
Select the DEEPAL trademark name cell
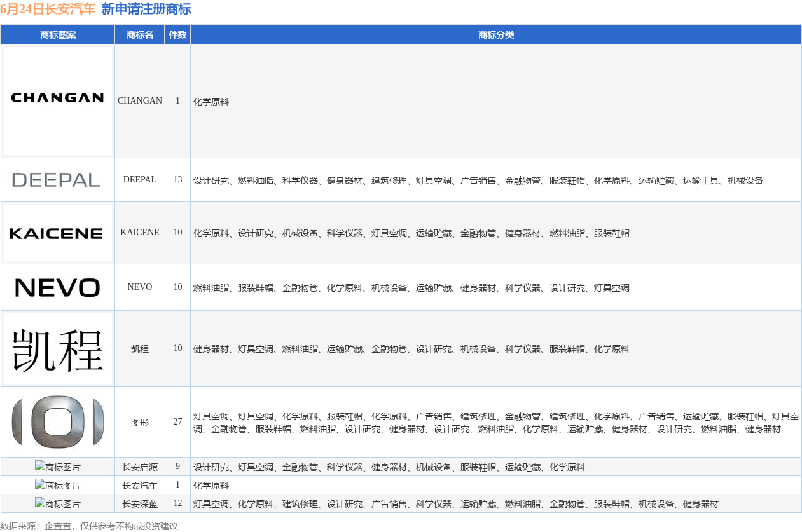coord(140,180)
